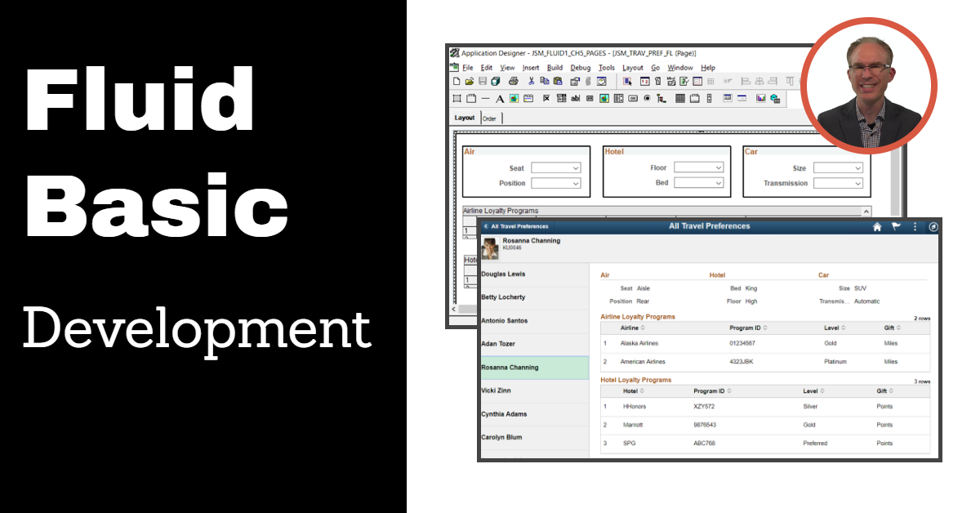This screenshot has width=980, height=513.
Task: Select the Static Text 'A' tool
Action: (499, 99)
